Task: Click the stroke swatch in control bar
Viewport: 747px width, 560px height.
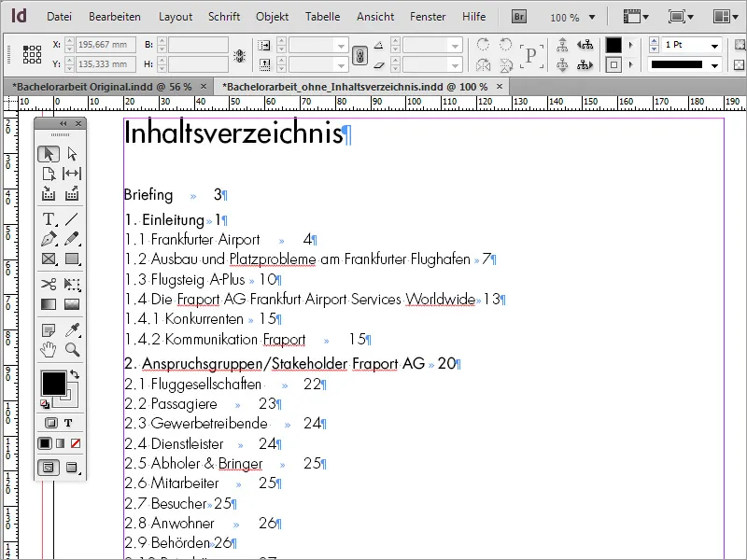Action: [613, 64]
